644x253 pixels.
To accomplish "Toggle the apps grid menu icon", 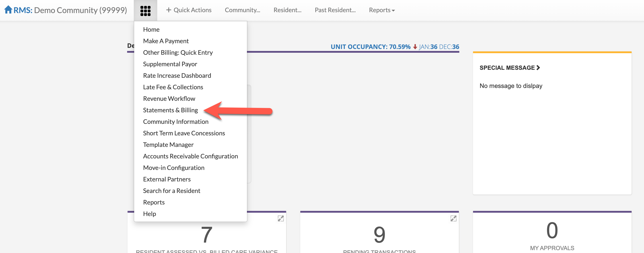I will [x=145, y=10].
